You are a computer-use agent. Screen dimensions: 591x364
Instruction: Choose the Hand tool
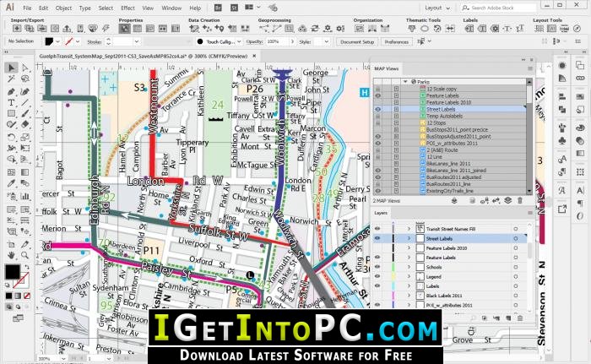[11, 255]
